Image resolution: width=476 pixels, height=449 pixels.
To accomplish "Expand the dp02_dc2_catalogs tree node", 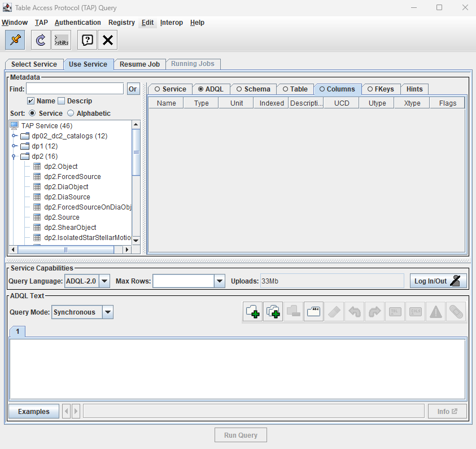I will [x=14, y=136].
